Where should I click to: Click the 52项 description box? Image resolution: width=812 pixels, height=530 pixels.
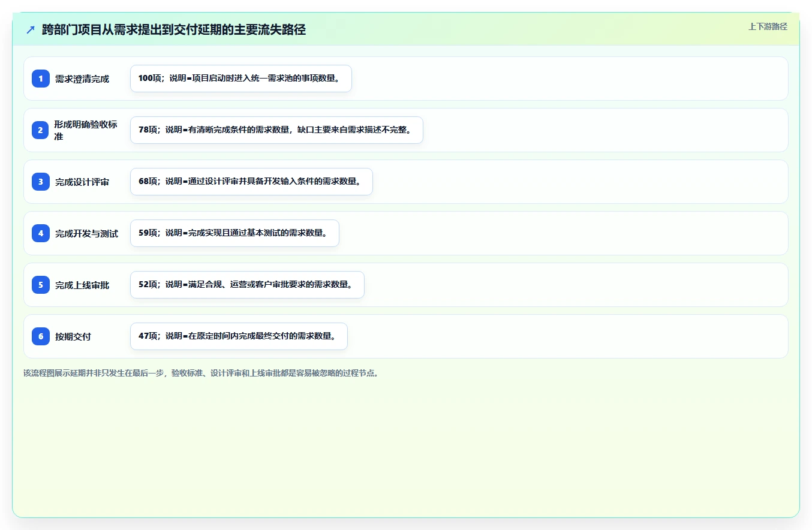247,285
